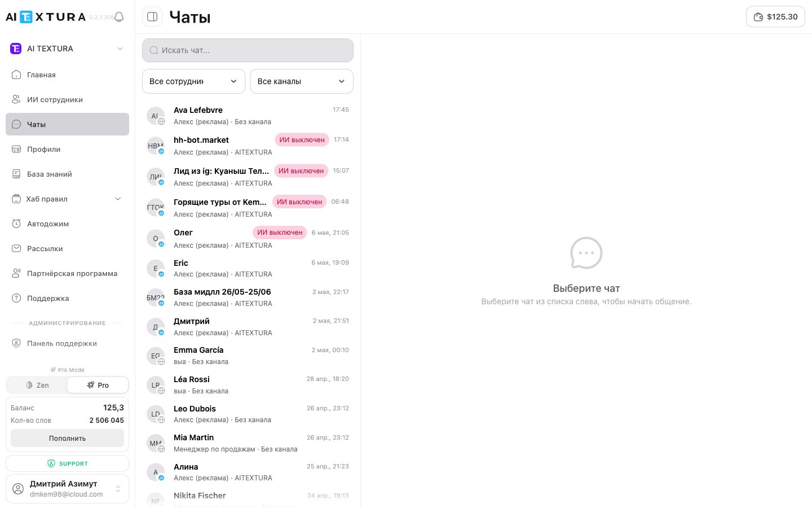Expand the AI TEXTURA workspace switcher
This screenshot has width=812, height=508.
[67, 49]
